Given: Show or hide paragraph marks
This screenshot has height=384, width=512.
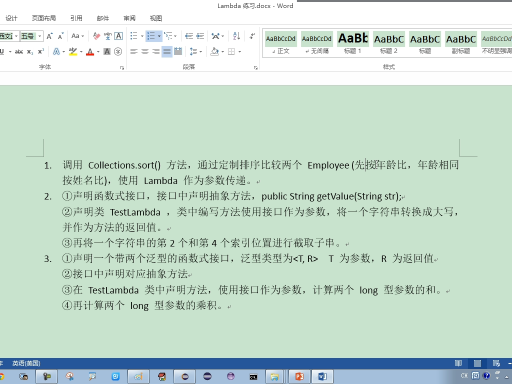Looking at the screenshot, I should (x=252, y=36).
